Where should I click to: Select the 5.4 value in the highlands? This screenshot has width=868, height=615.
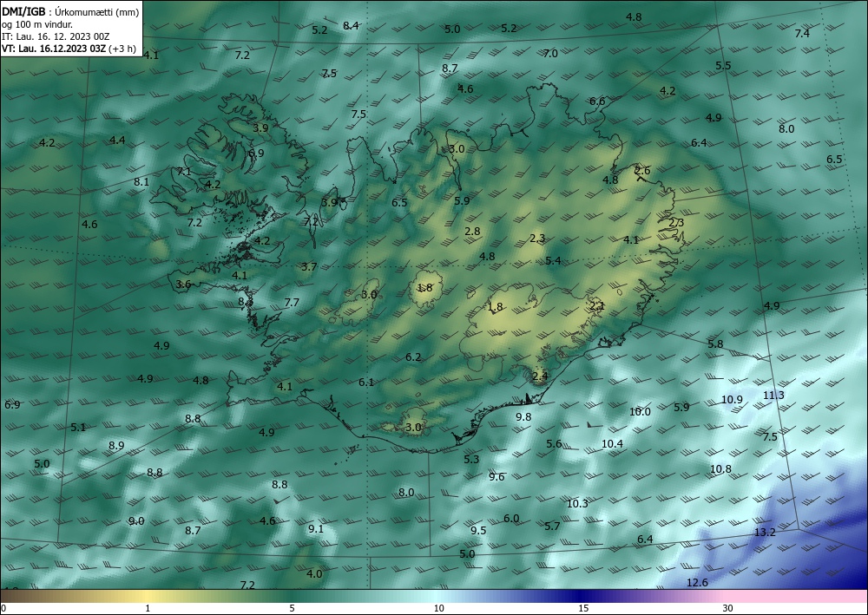coord(553,260)
